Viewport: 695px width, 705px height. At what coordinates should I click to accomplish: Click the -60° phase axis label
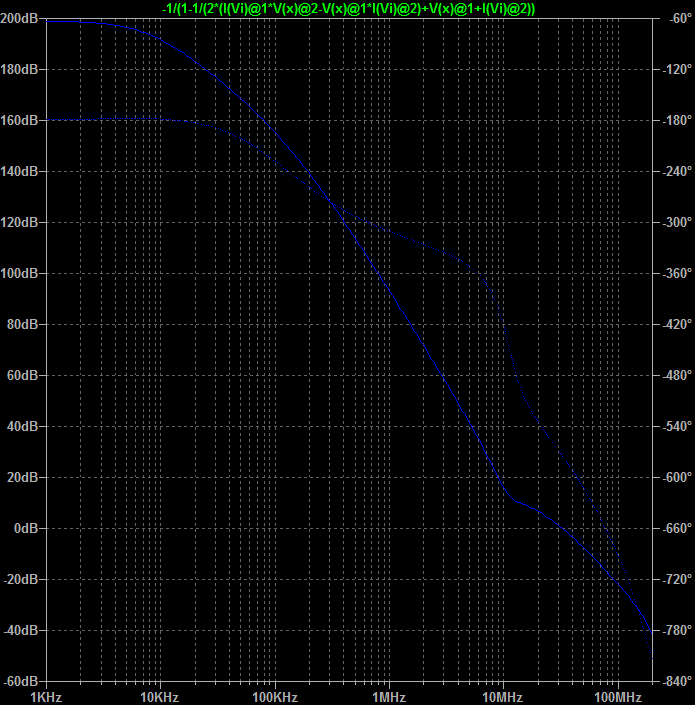(x=680, y=18)
